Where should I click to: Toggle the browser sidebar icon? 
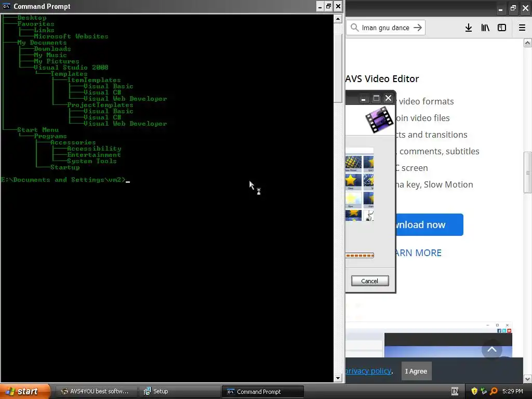coord(502,28)
